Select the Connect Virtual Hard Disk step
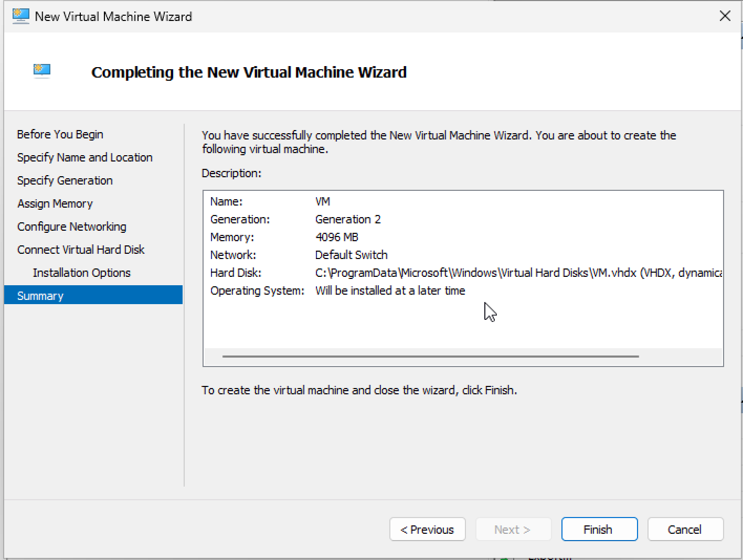The width and height of the screenshot is (743, 560). point(80,250)
